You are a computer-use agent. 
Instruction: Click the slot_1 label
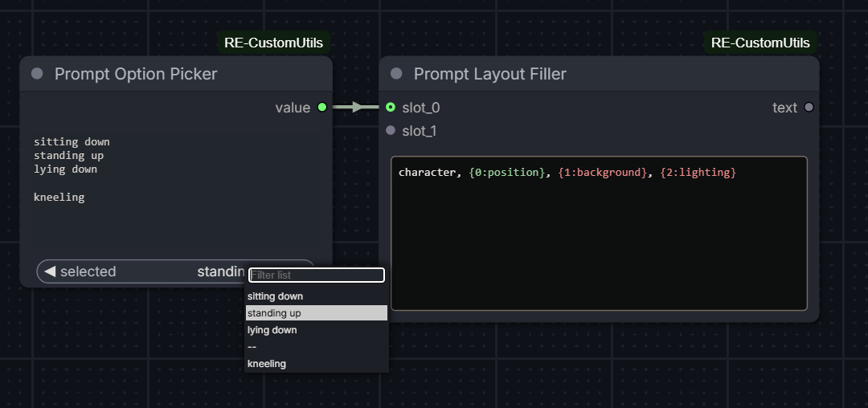pyautogui.click(x=419, y=131)
